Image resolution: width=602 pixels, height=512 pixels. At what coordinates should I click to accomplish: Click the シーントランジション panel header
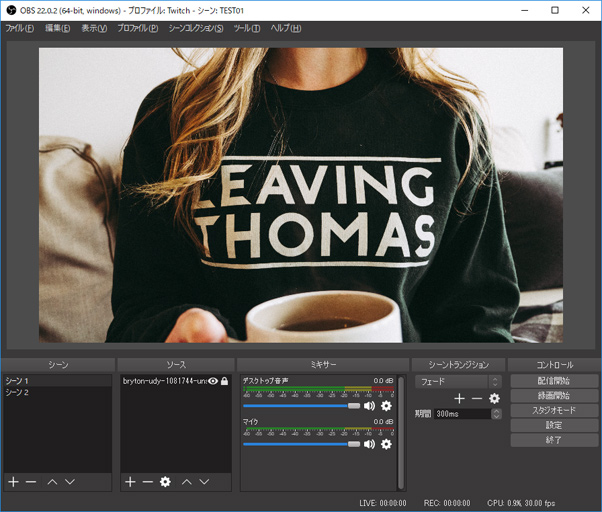459,365
